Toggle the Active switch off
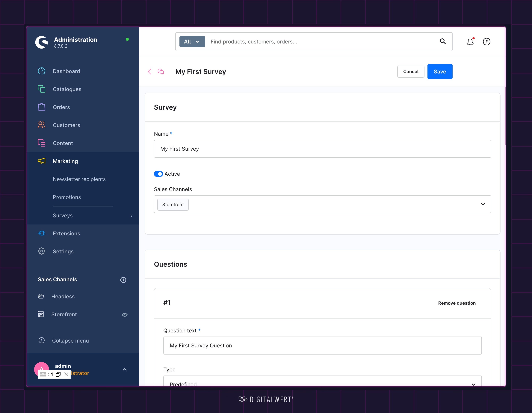 (158, 174)
